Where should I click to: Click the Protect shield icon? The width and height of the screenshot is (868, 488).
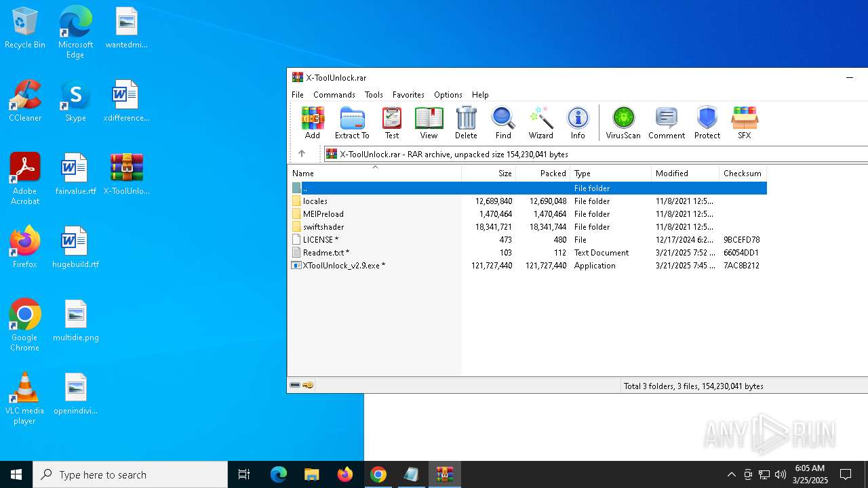(x=707, y=123)
